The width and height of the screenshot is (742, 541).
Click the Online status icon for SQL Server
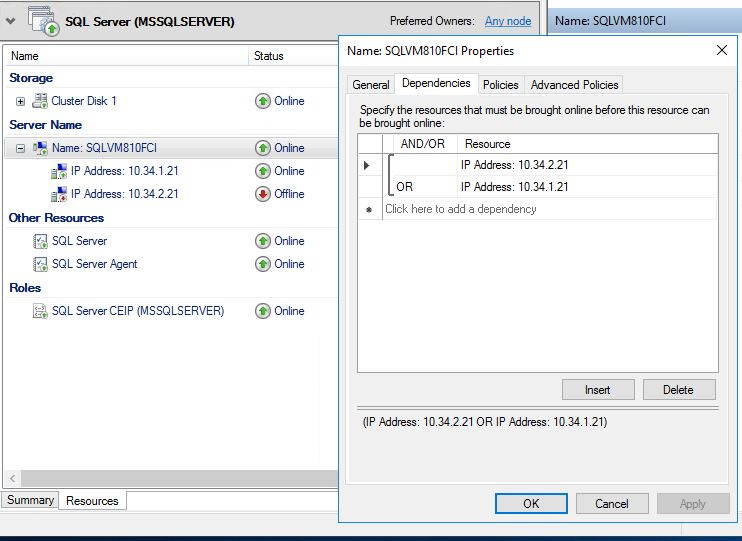point(263,241)
